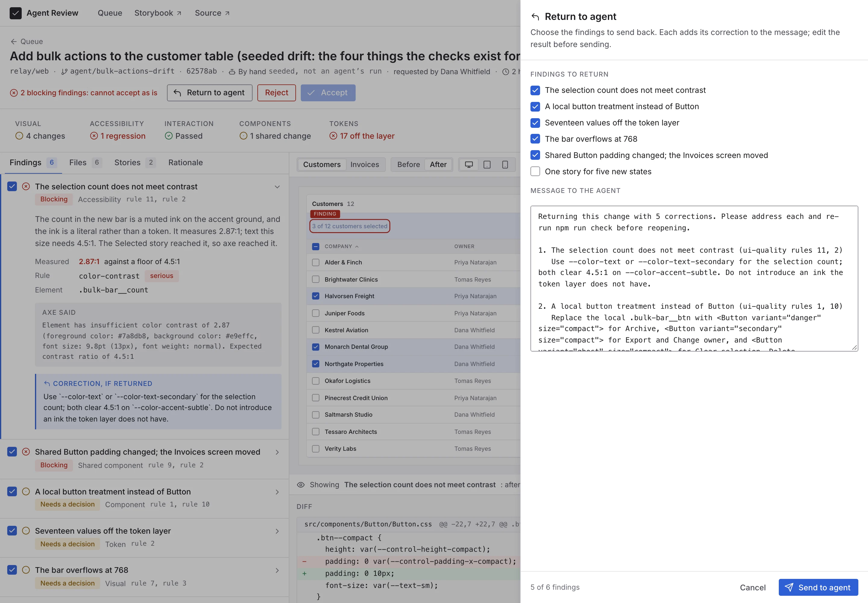The width and height of the screenshot is (868, 603).
Task: Click the eye icon beside Showing
Action: pos(301,485)
